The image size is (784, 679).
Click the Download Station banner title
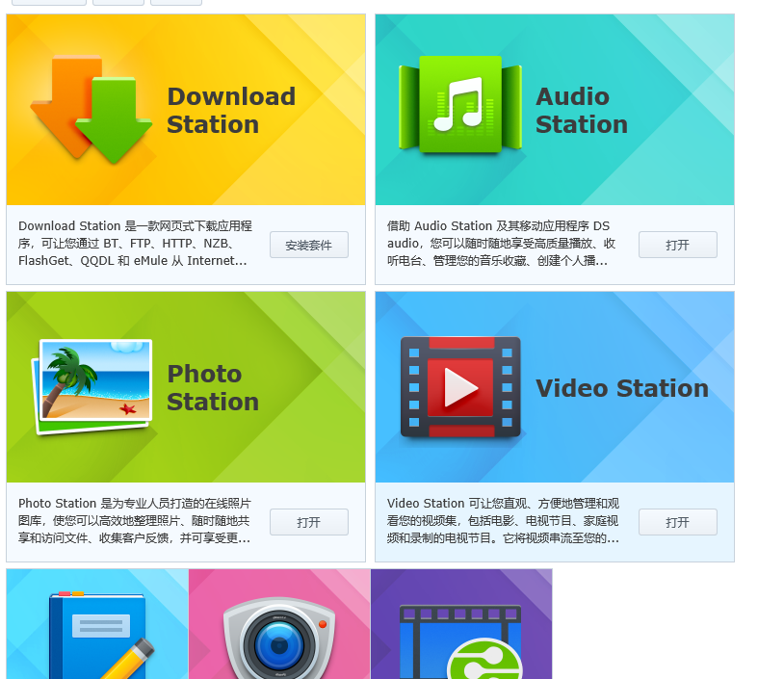click(x=231, y=111)
